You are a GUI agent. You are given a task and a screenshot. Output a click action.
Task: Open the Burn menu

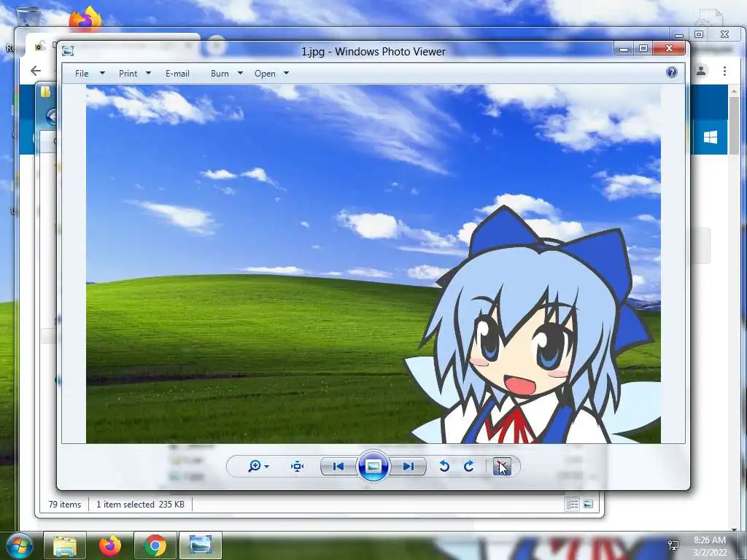coord(220,74)
